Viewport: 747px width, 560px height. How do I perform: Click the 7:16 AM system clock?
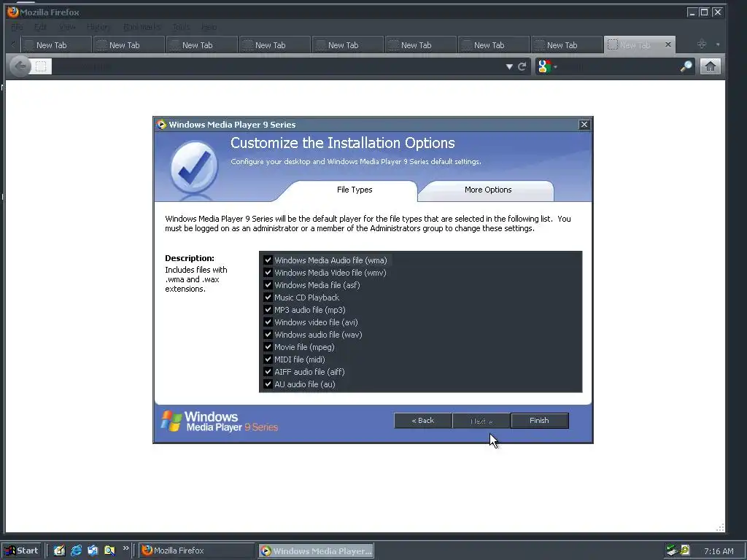click(719, 551)
